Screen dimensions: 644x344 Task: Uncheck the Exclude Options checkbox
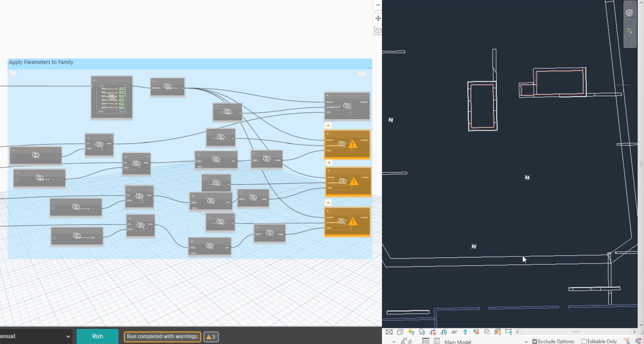coord(535,341)
